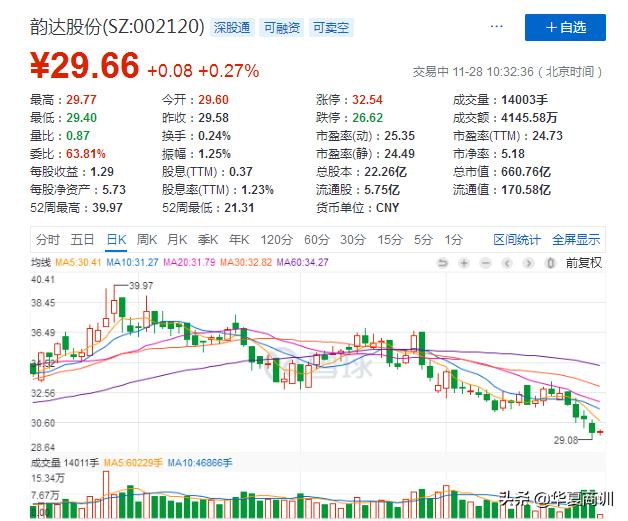Image resolution: width=628 pixels, height=521 pixels.
Task: Switch to the 60分 interval tab
Action: pyautogui.click(x=316, y=239)
